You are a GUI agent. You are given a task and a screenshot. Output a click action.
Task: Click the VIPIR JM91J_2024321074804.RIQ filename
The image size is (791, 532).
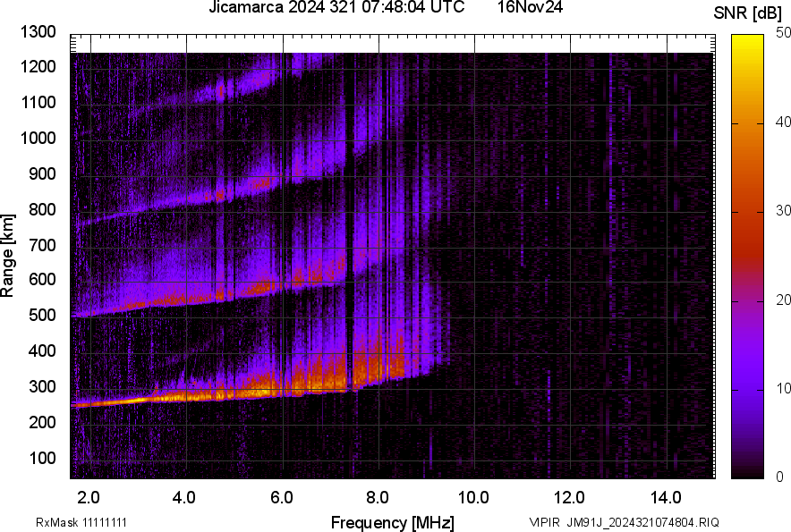click(624, 522)
